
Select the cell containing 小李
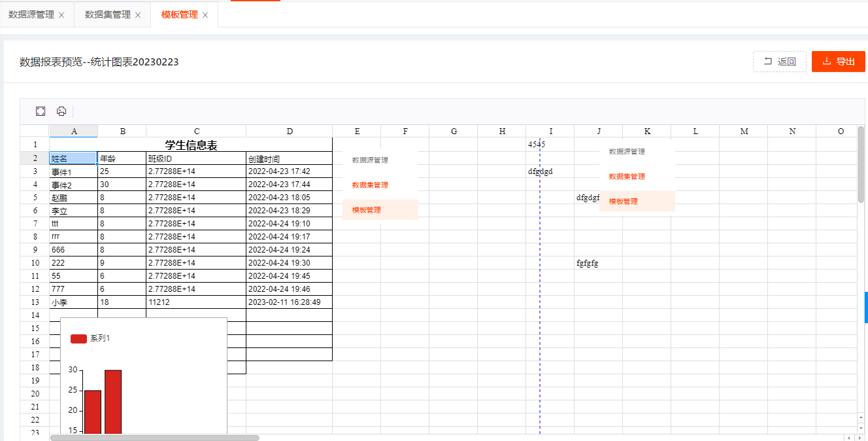73,302
